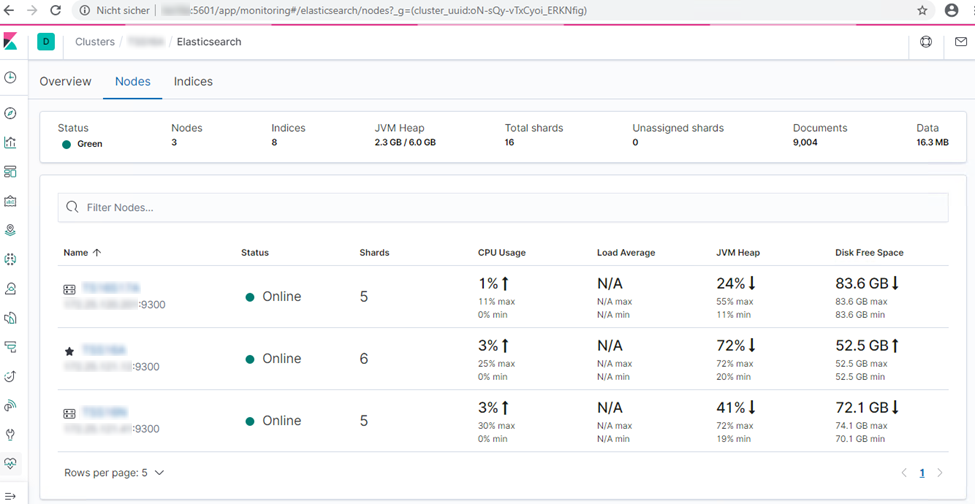The image size is (975, 504).
Task: Open the Logs icon in the sidebar
Action: point(10,318)
